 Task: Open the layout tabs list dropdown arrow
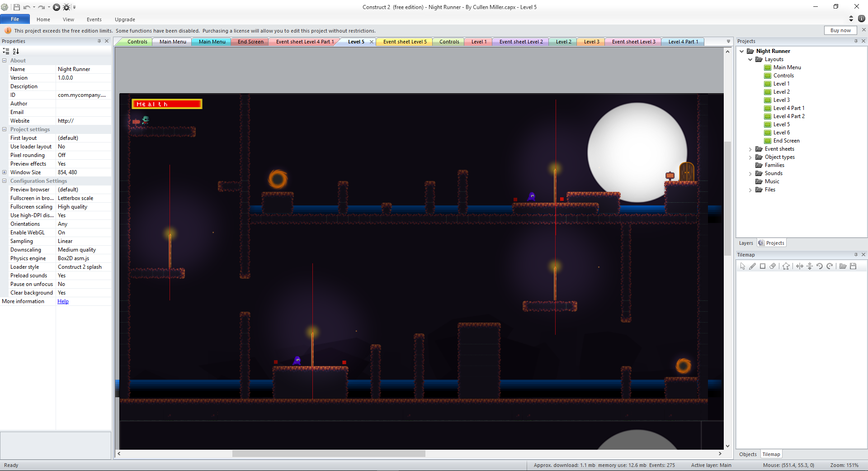point(728,42)
